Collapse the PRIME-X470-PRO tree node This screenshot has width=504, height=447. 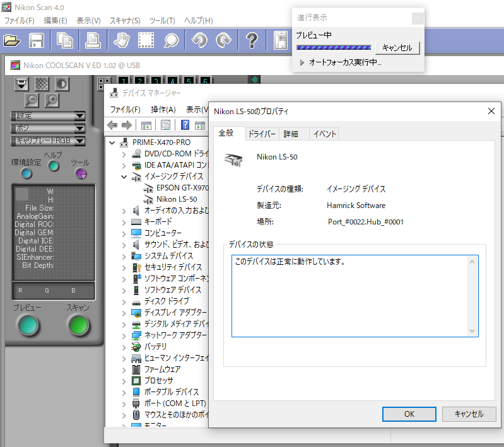point(112,142)
